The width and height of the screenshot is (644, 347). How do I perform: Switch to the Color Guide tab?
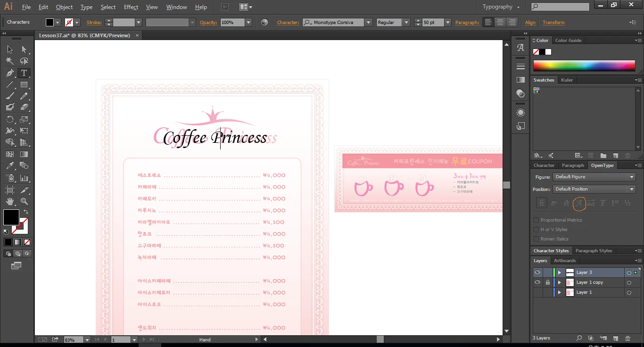click(x=568, y=41)
